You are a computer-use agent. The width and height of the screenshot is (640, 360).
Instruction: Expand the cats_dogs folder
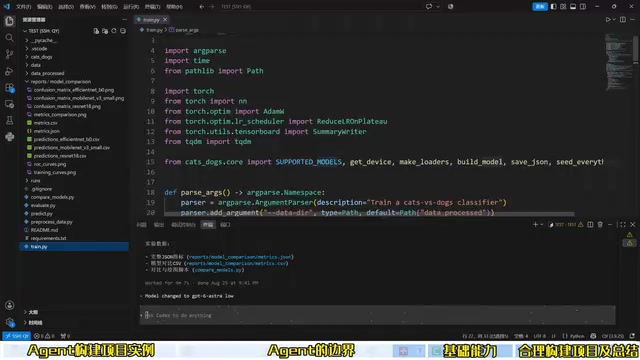point(27,57)
